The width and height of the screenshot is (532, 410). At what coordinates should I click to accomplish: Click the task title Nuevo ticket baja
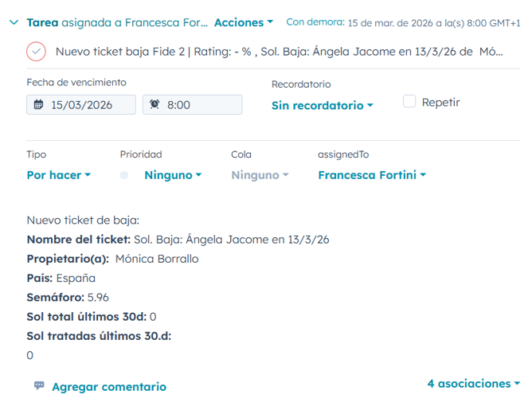click(x=279, y=52)
